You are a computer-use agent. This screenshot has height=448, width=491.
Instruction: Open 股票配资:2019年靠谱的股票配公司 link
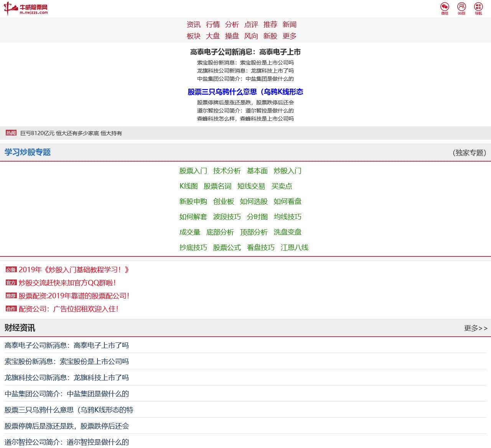74,296
